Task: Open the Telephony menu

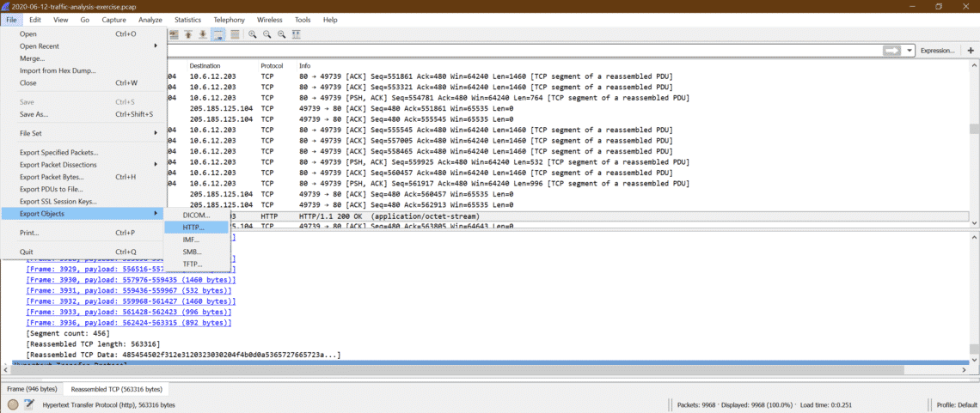Action: tap(230, 20)
